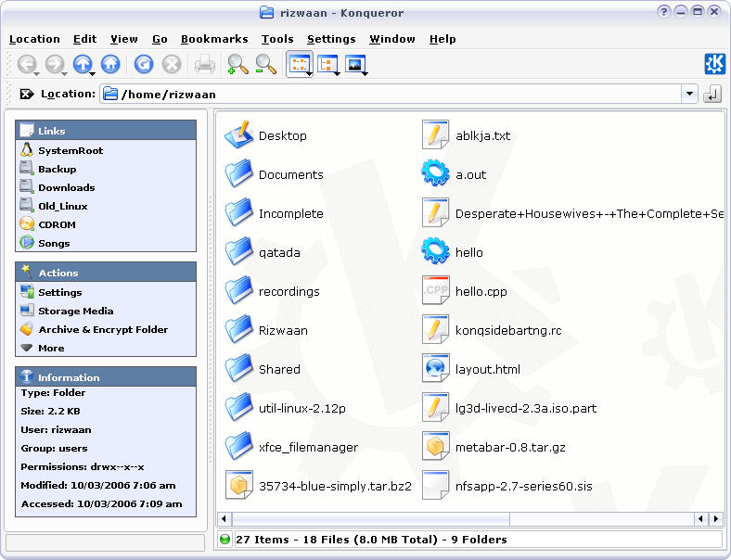Clear the location bar
Image resolution: width=731 pixels, height=560 pixels.
point(27,95)
